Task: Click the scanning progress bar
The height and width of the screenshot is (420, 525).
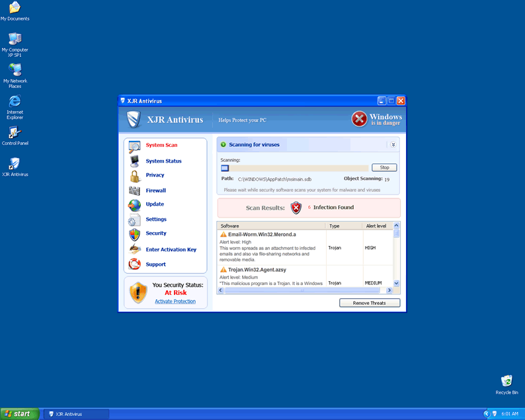Action: click(294, 168)
